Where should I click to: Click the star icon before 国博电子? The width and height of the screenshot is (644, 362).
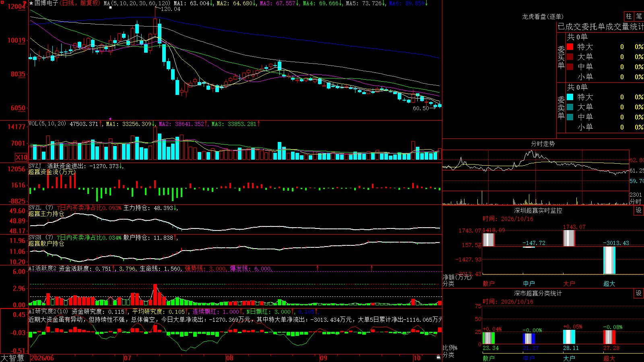point(31,3)
